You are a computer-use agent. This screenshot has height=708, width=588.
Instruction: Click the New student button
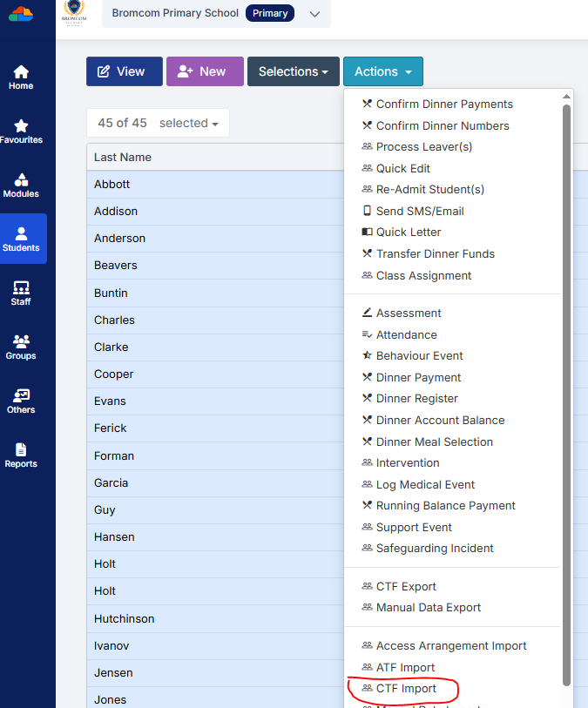pyautogui.click(x=205, y=71)
